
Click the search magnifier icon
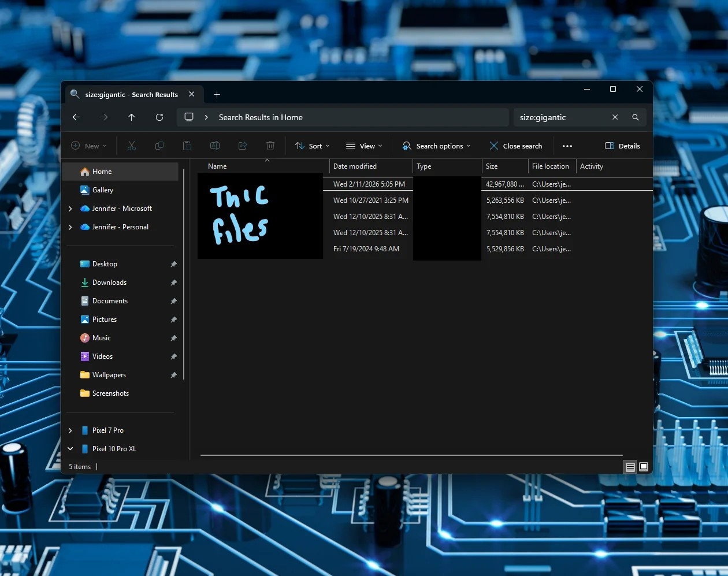click(x=635, y=117)
